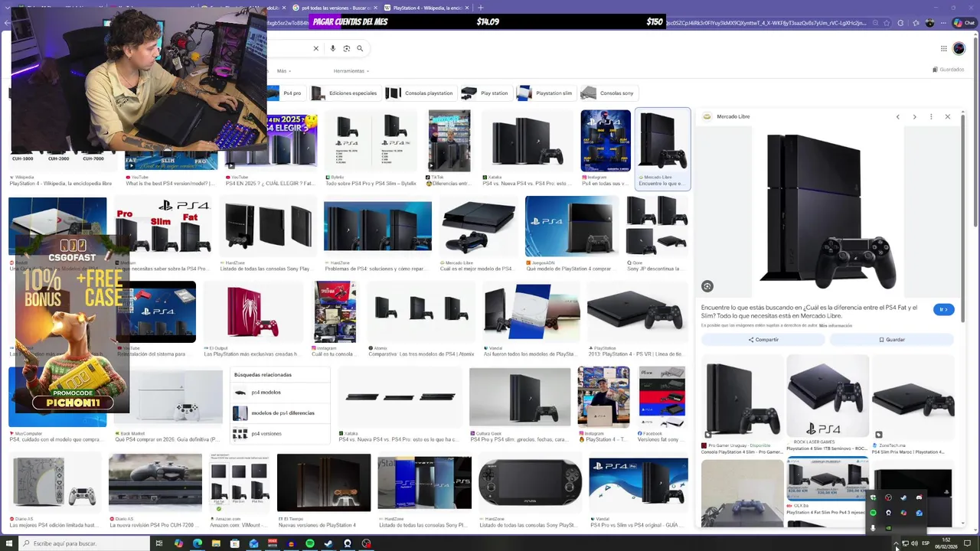Clear the Google search box text
980x551 pixels.
315,48
